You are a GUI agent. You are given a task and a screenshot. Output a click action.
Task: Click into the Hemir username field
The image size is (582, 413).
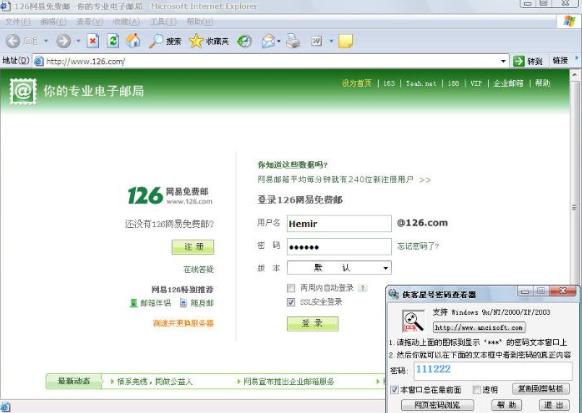coord(339,223)
